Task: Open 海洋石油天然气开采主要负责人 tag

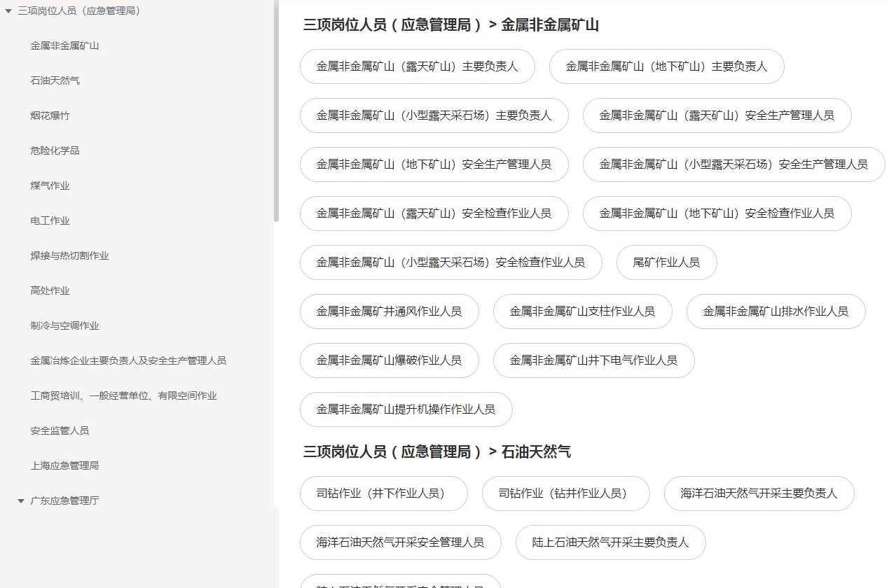Action: click(759, 493)
